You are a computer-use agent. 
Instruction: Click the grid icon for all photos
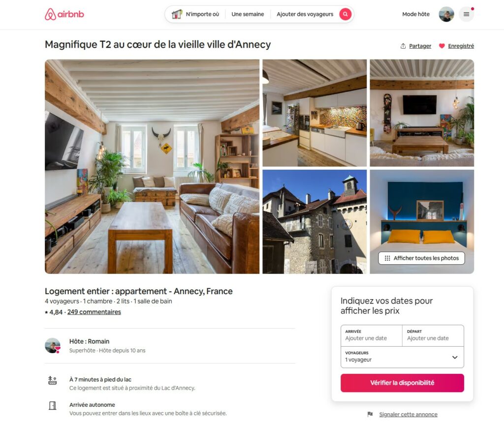(387, 258)
